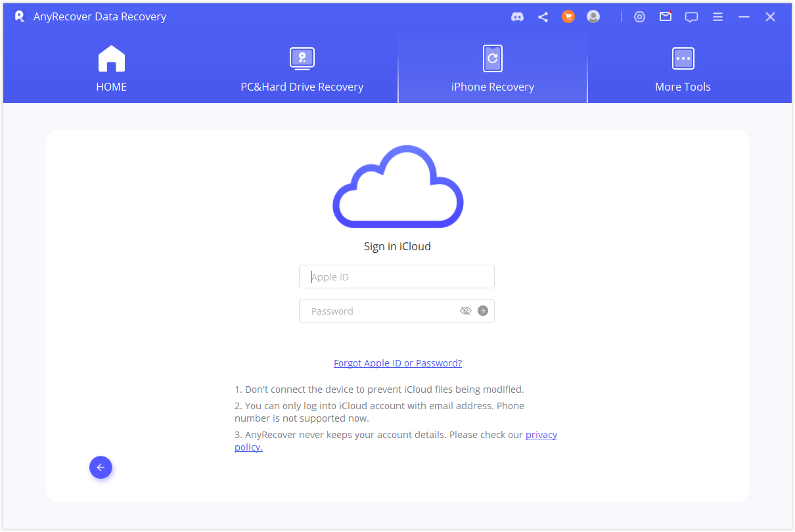
Task: Click the 'AnyRecover Data Recovery' title text
Action: coord(100,16)
